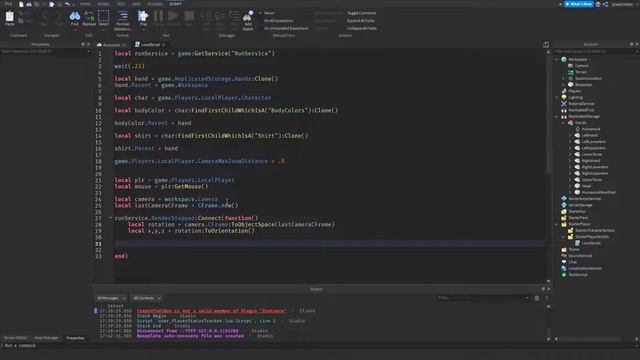Collapse the StarterPlayer tree node
Screen dimensions: 640x360
point(557,224)
